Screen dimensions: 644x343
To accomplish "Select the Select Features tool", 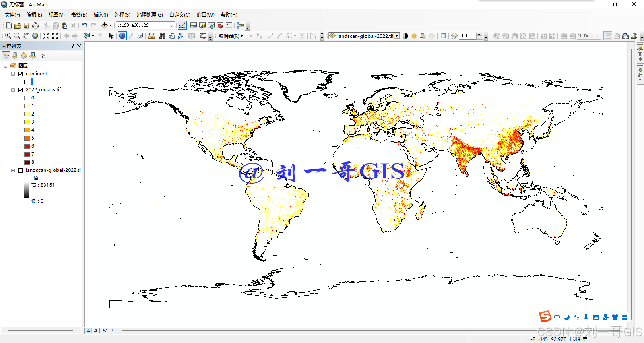I will click(x=87, y=36).
